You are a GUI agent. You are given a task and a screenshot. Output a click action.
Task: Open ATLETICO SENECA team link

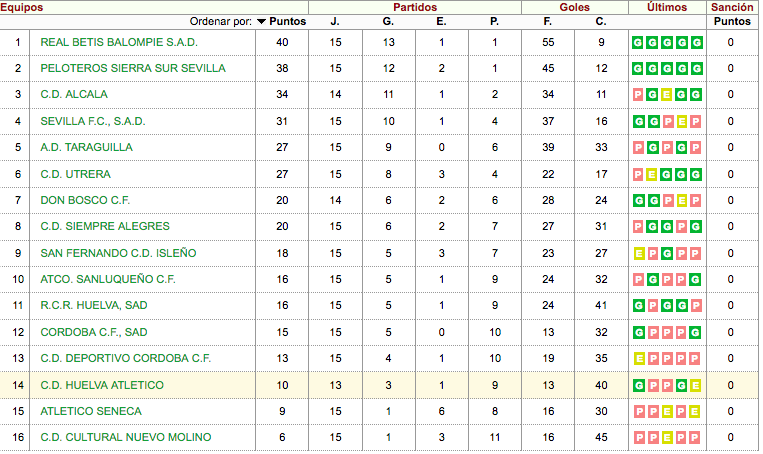coord(91,411)
